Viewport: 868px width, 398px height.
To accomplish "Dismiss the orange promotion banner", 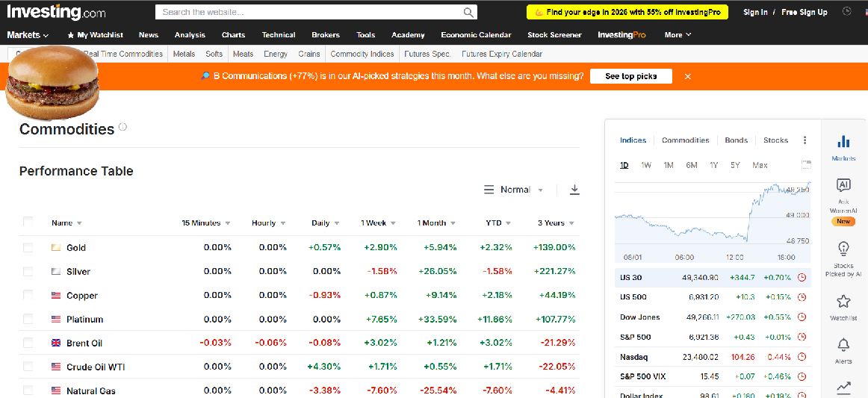I will pyautogui.click(x=688, y=76).
